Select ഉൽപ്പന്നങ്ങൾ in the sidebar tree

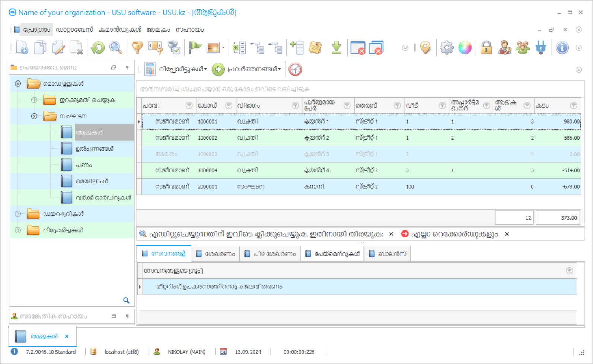(x=95, y=149)
